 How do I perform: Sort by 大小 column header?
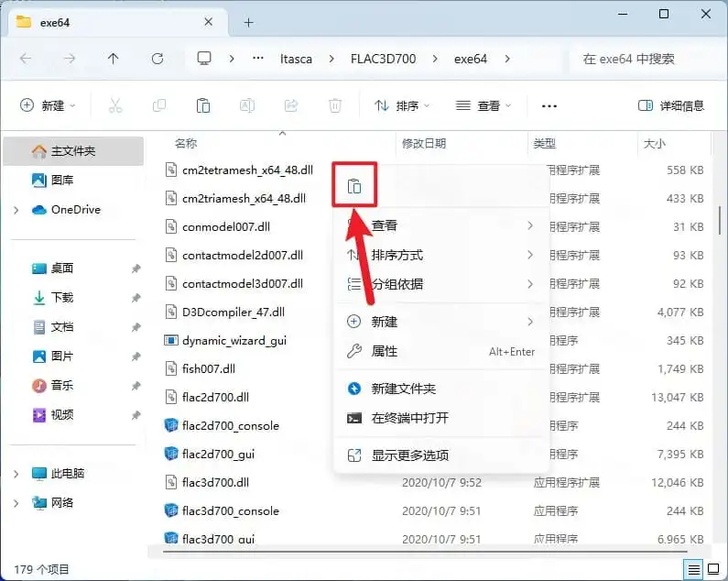click(654, 144)
